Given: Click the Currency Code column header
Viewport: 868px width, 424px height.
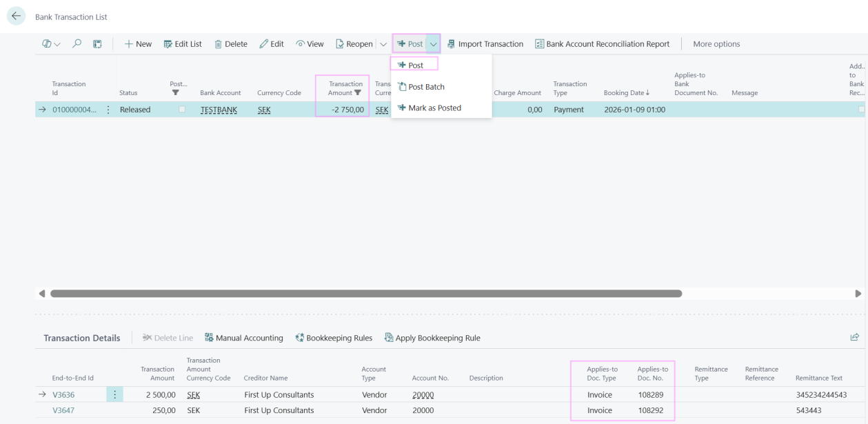Looking at the screenshot, I should point(279,92).
